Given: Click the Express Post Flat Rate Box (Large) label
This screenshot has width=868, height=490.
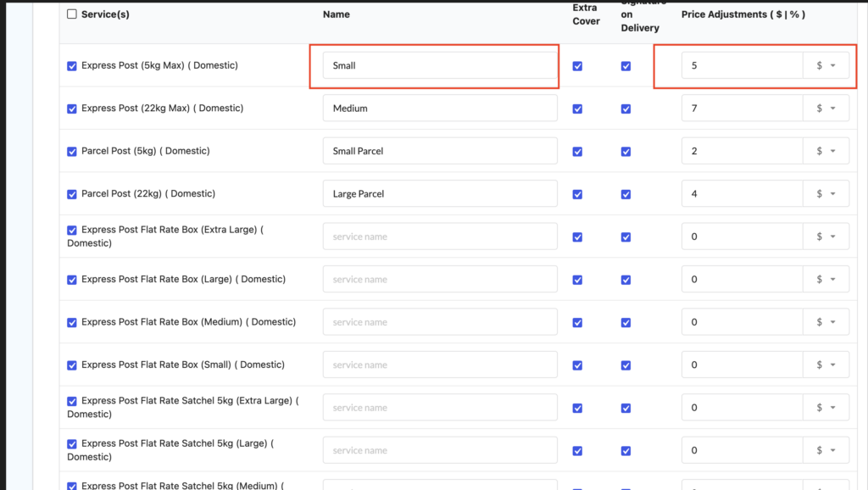Looking at the screenshot, I should (x=183, y=279).
